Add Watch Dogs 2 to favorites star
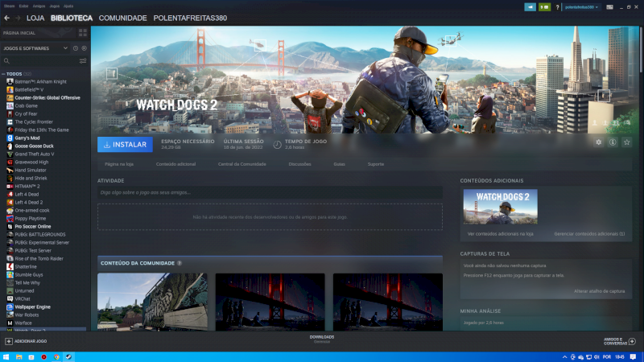The width and height of the screenshot is (644, 362). point(626,142)
